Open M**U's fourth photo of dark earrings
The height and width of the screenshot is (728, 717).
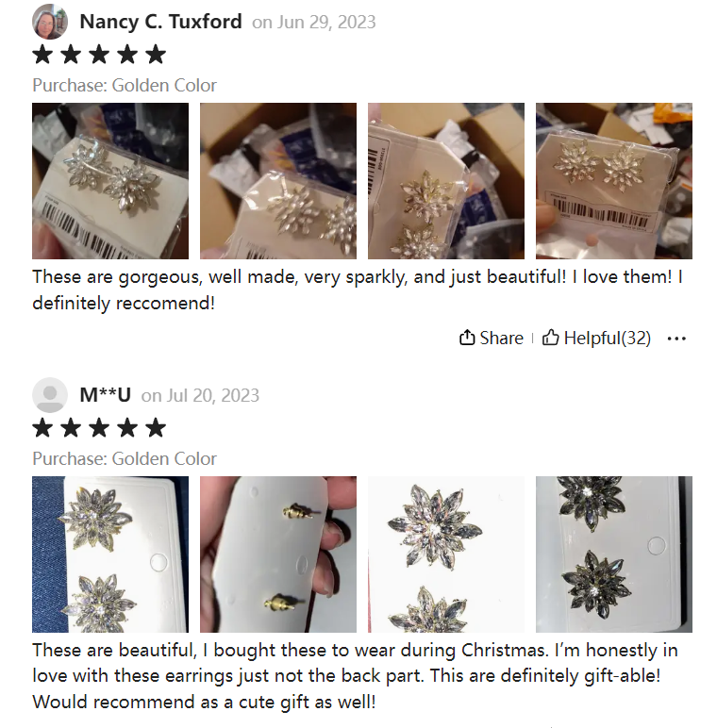614,554
